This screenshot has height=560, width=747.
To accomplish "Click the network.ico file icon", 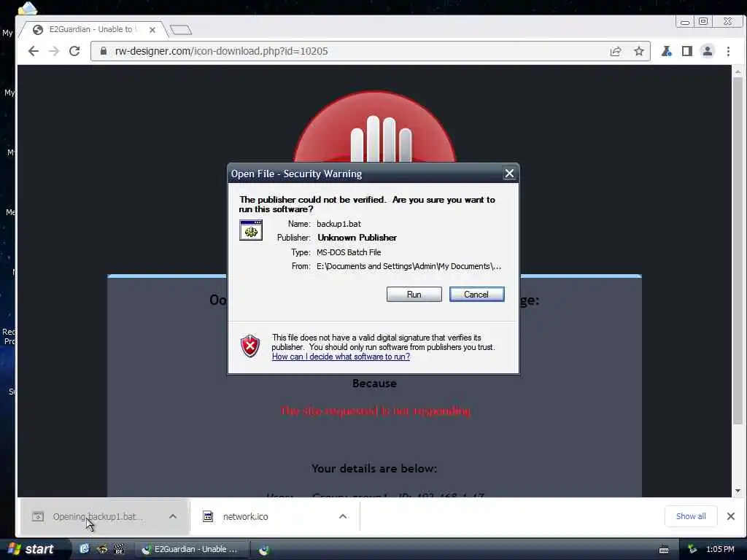I will click(x=208, y=516).
